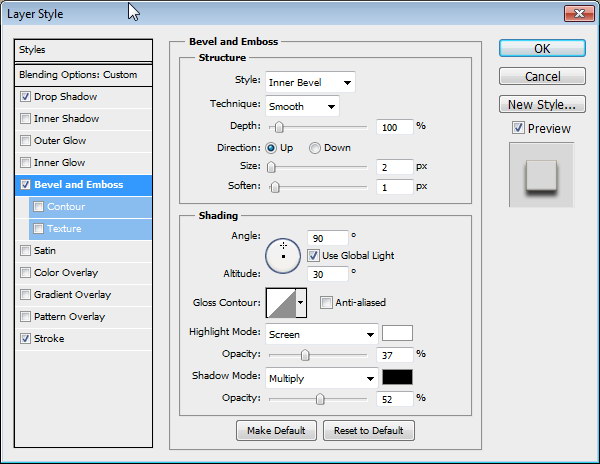This screenshot has height=464, width=600.
Task: Expand the Technique dropdown set to Smooth
Action: (x=302, y=105)
